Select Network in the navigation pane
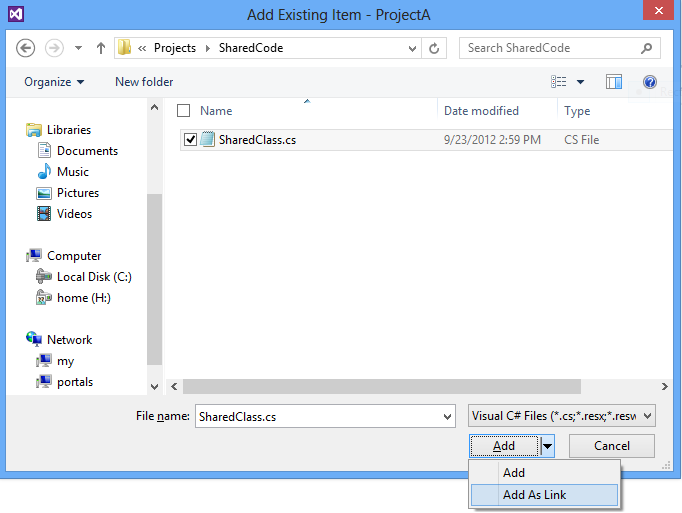Screen dimensions: 682x513 pos(70,340)
